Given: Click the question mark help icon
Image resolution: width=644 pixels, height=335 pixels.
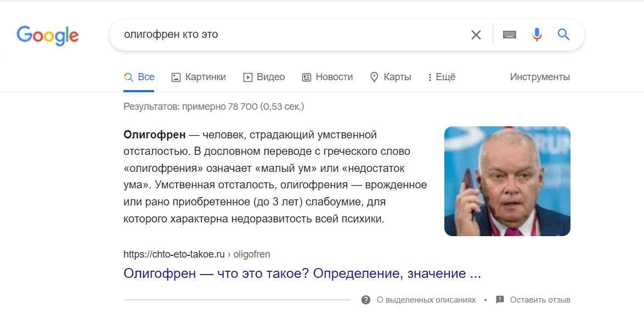Looking at the screenshot, I should pos(366,300).
